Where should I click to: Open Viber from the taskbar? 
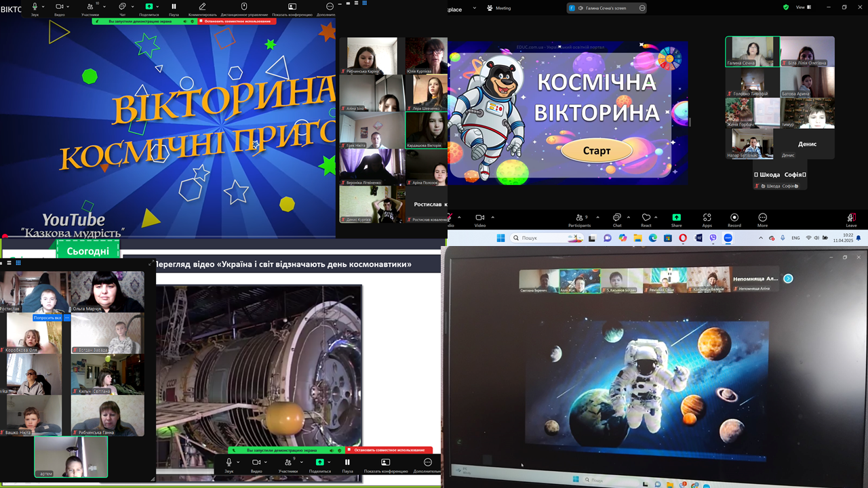713,238
